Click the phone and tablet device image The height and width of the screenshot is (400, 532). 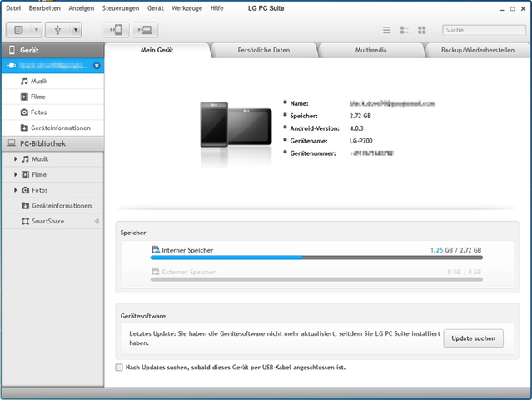point(236,125)
